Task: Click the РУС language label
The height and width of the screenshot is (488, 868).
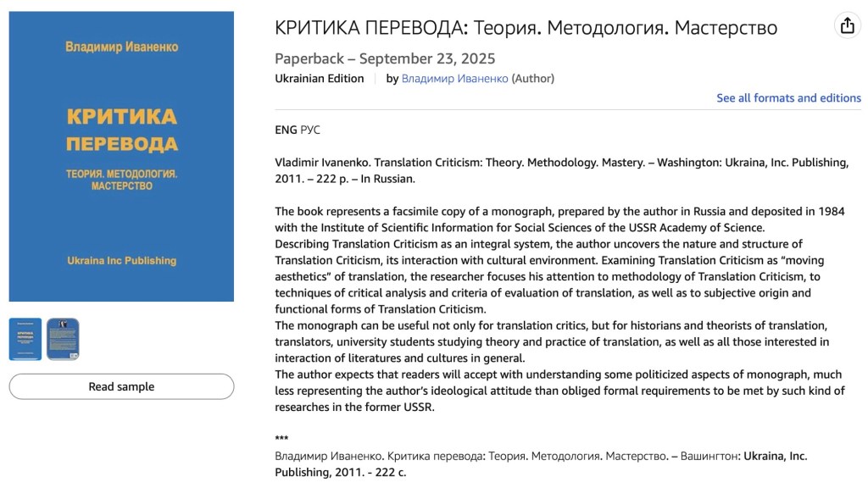Action: (x=310, y=130)
